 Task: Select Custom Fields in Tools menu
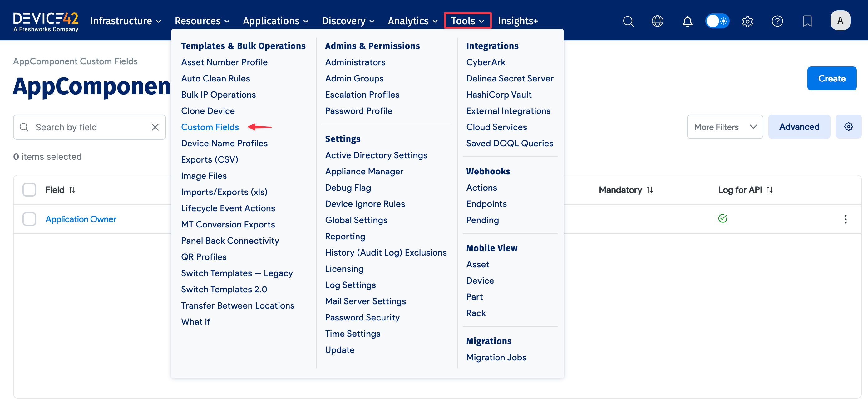coord(210,127)
